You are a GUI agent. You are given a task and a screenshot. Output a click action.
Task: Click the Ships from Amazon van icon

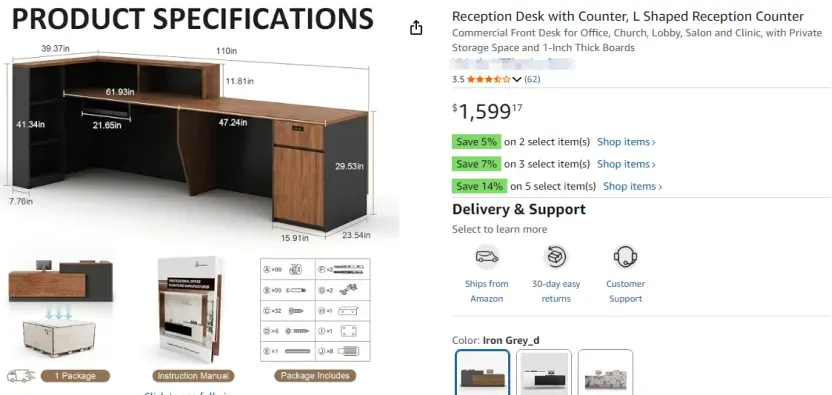(487, 257)
